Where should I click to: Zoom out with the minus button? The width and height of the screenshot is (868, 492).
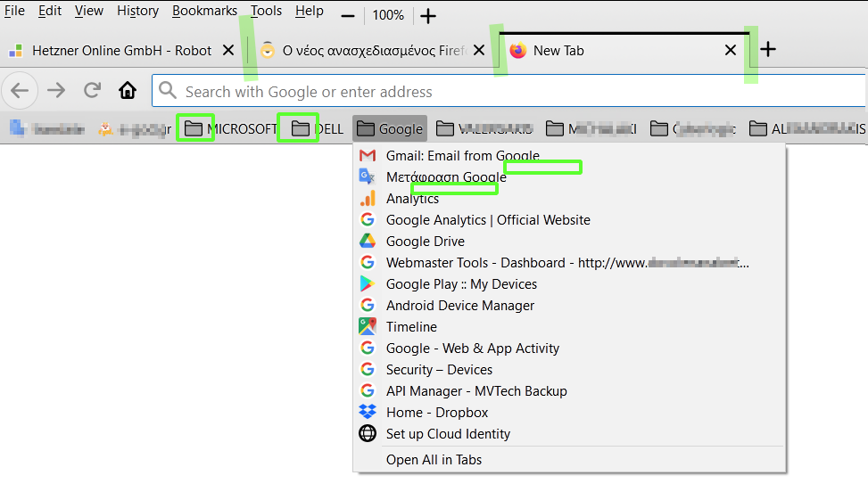pos(348,15)
